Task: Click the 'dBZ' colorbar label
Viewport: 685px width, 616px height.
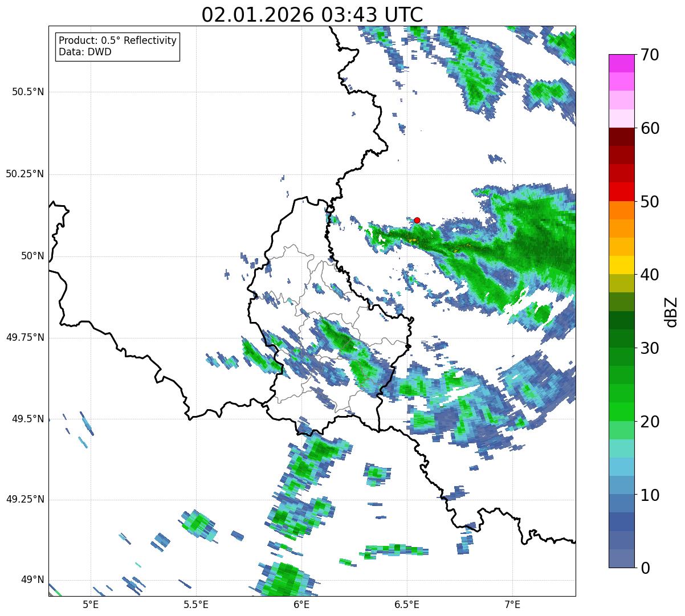Action: coord(671,312)
